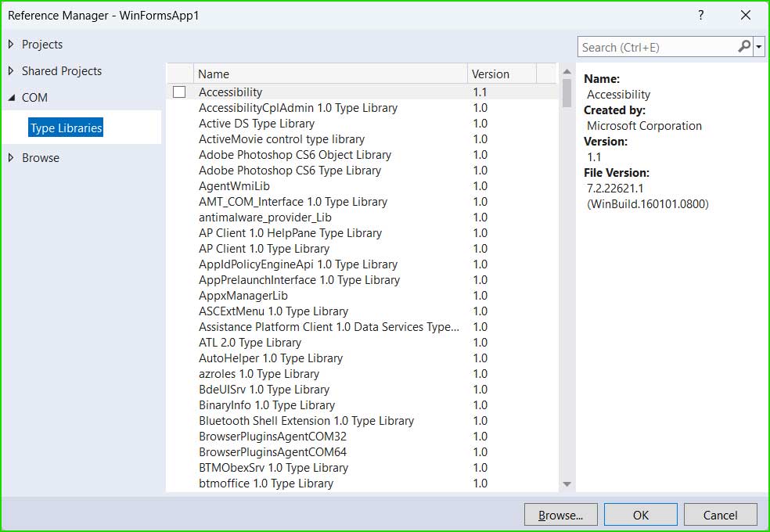Expand the Shared Projects node
770x532 pixels.
point(11,70)
